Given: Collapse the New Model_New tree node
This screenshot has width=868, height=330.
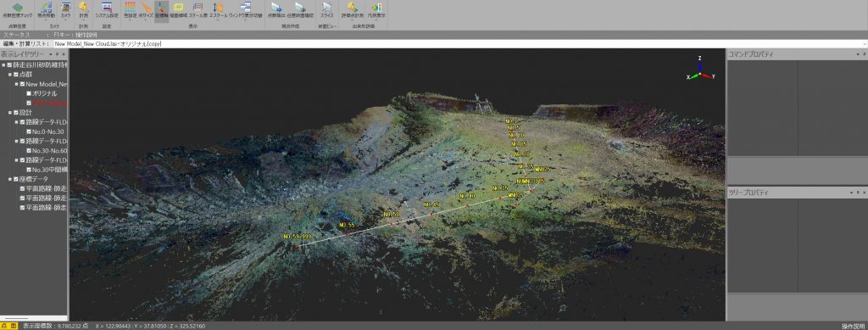Looking at the screenshot, I should click(16, 84).
